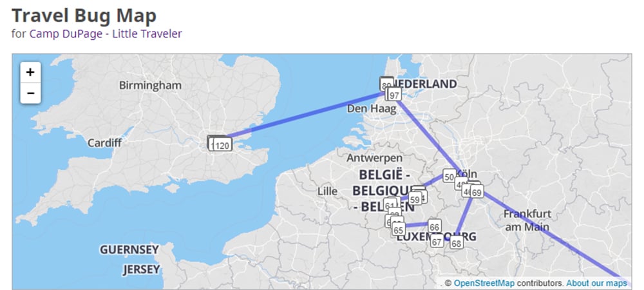Image resolution: width=644 pixels, height=290 pixels.
Task: Select map marker 66 near Luxembourg
Action: click(x=435, y=226)
